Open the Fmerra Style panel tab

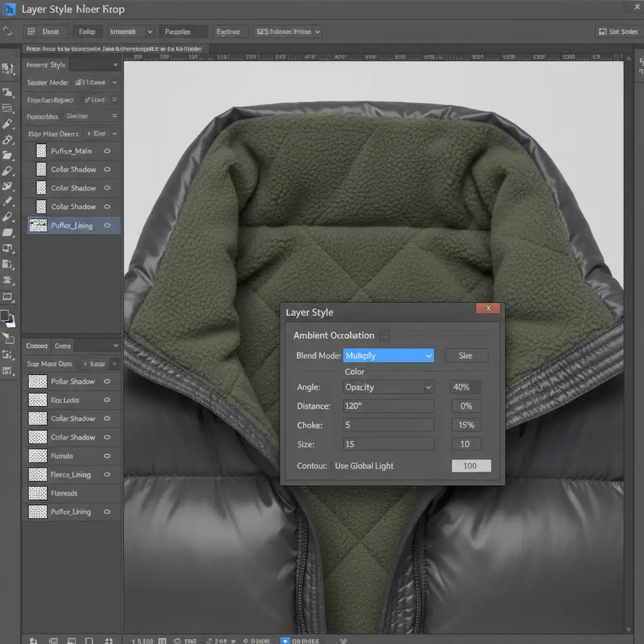45,65
